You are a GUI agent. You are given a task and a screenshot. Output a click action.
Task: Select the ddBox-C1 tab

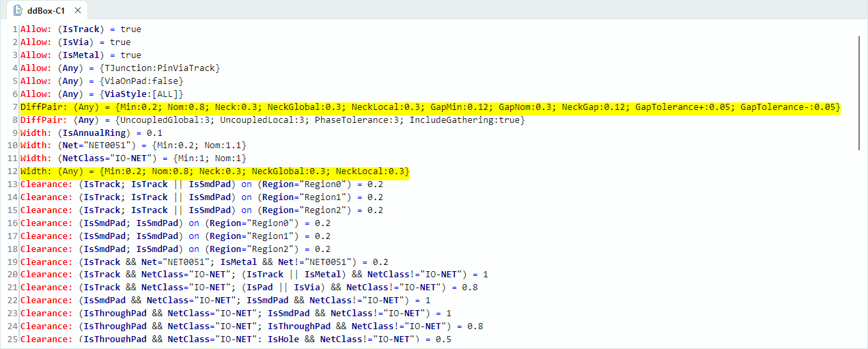[45, 11]
